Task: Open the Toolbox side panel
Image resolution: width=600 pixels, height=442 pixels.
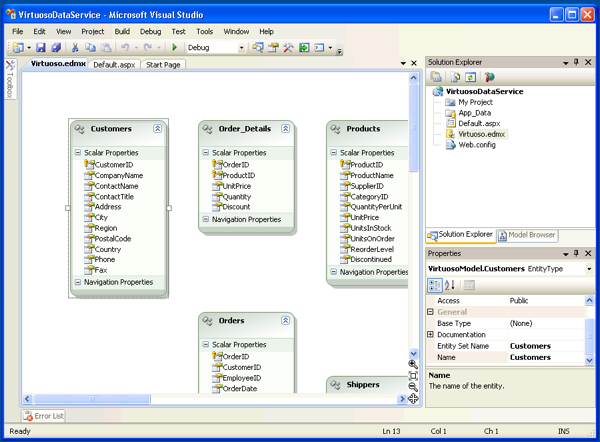Action: (10, 77)
